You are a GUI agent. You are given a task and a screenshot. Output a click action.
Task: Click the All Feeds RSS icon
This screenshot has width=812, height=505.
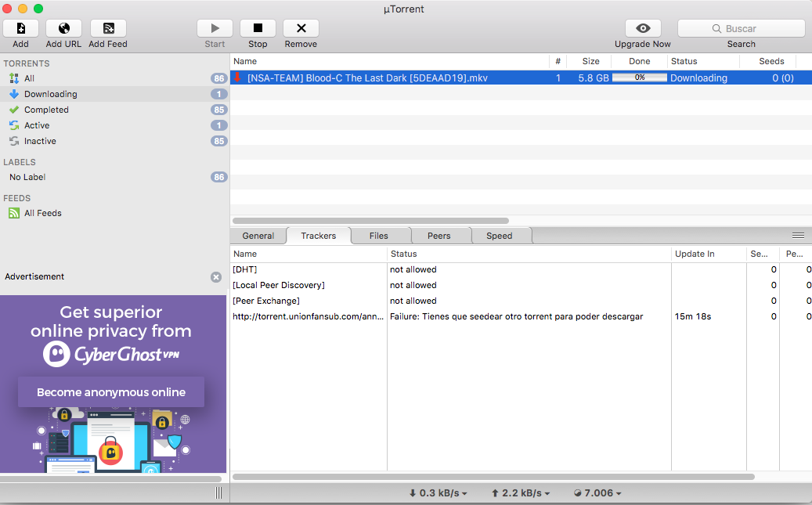pyautogui.click(x=14, y=213)
